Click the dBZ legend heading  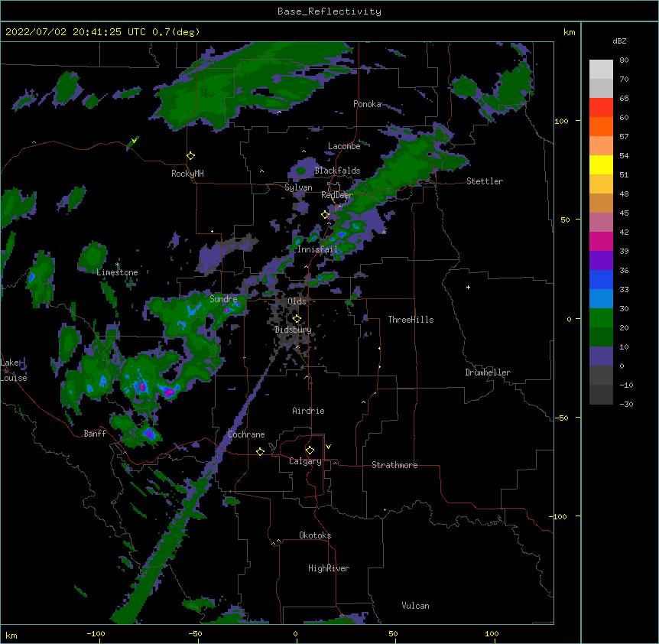(x=619, y=41)
